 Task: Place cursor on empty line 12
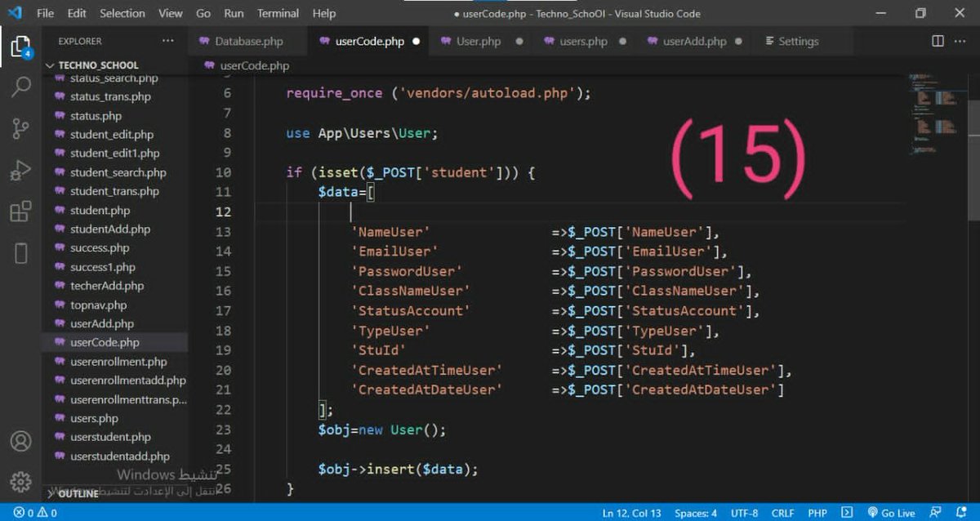[x=580, y=212]
